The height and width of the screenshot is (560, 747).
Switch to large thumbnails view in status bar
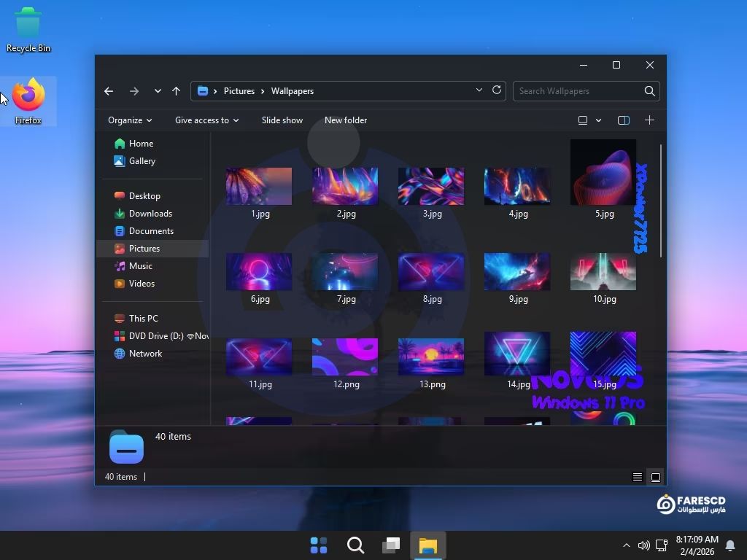655,477
